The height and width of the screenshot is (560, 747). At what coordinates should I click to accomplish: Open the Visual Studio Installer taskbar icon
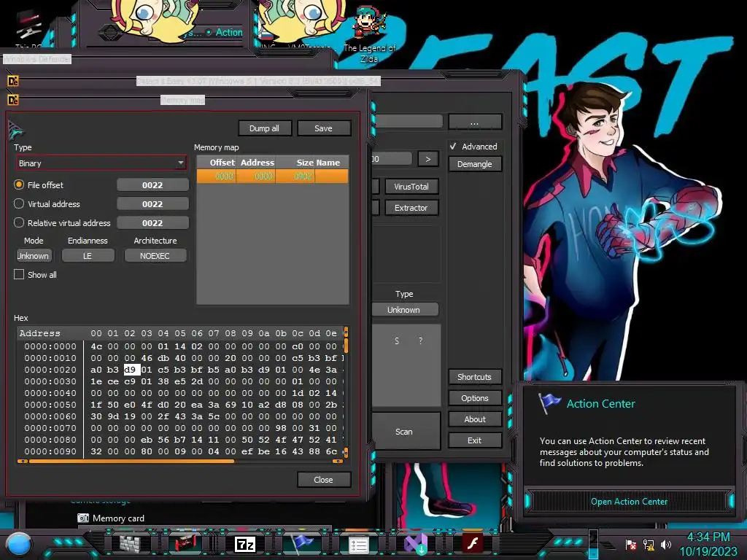pos(415,544)
